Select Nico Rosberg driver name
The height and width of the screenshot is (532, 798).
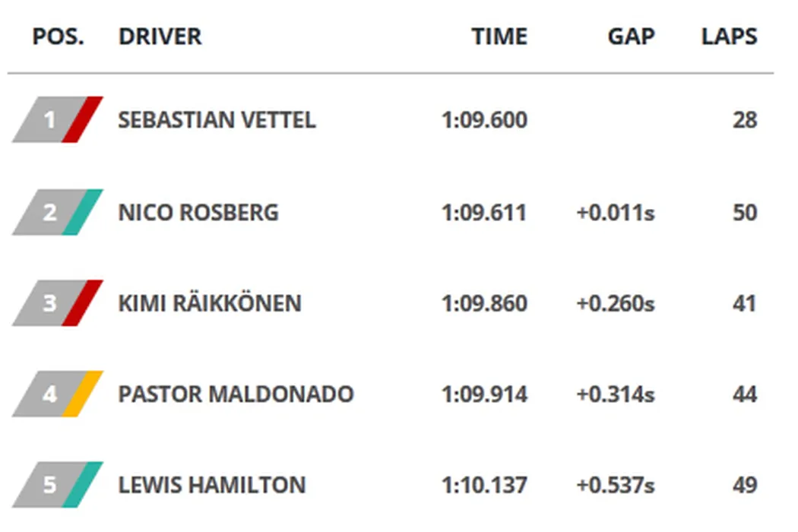click(x=198, y=212)
